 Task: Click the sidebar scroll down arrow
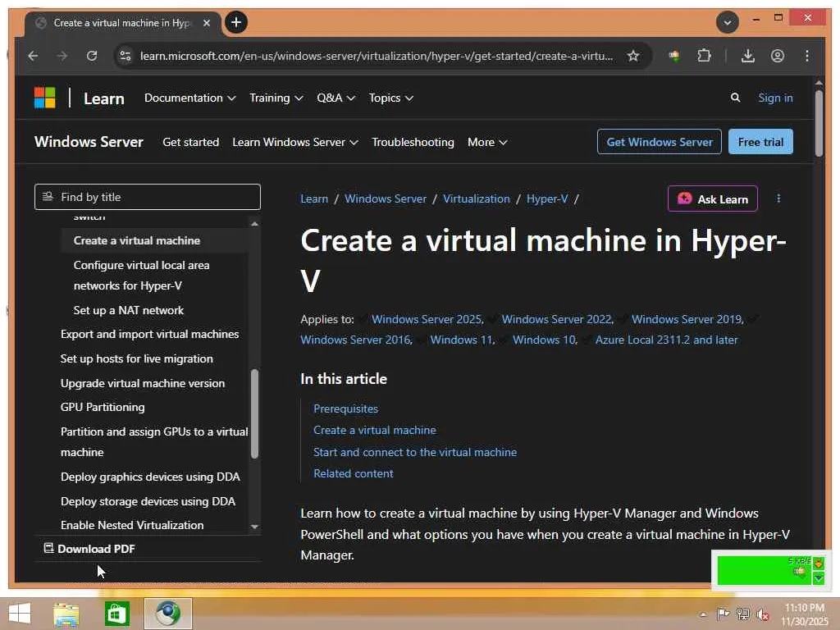pos(254,527)
